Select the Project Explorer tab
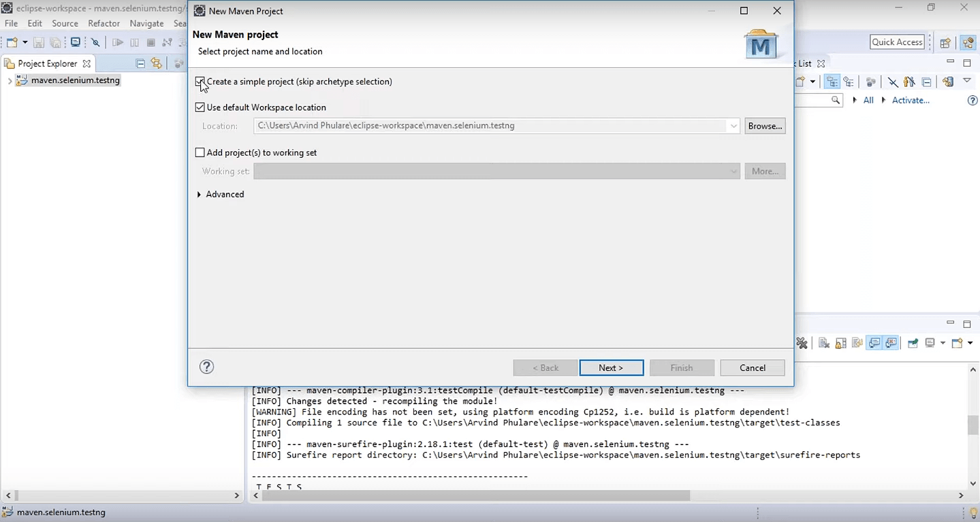The width and height of the screenshot is (980, 522). pyautogui.click(x=48, y=63)
